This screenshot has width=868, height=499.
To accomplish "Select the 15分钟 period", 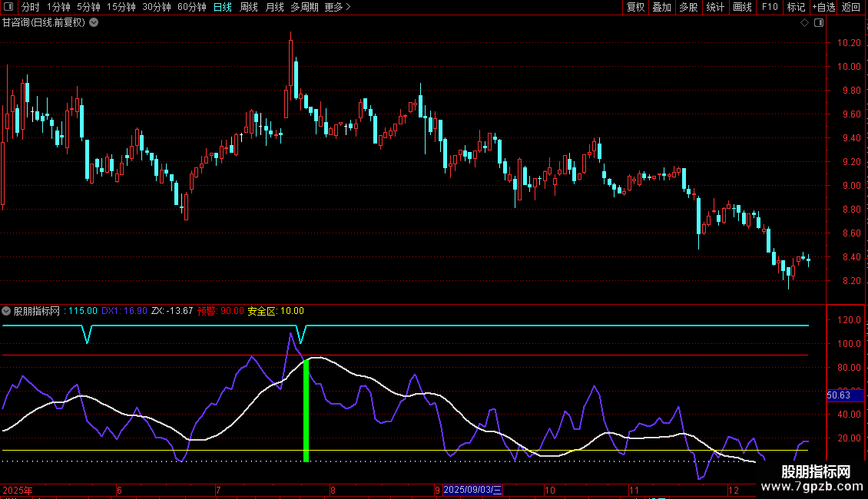I will [121, 7].
